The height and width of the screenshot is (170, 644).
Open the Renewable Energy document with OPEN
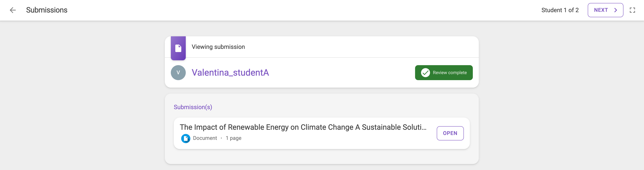(x=450, y=133)
